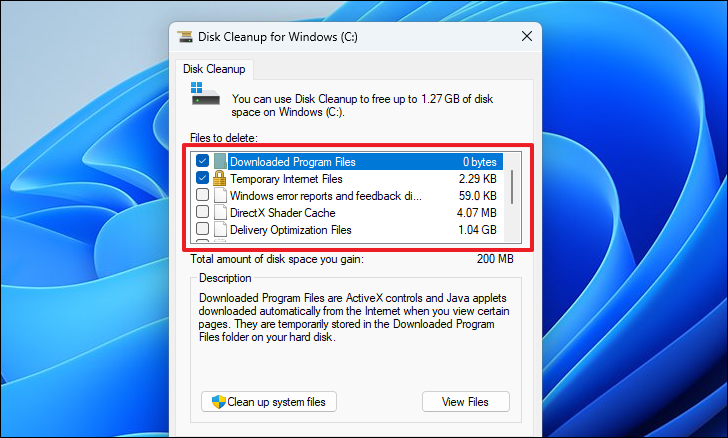This screenshot has height=438, width=728.
Task: Click the 1.04 GB size value
Action: click(x=477, y=230)
